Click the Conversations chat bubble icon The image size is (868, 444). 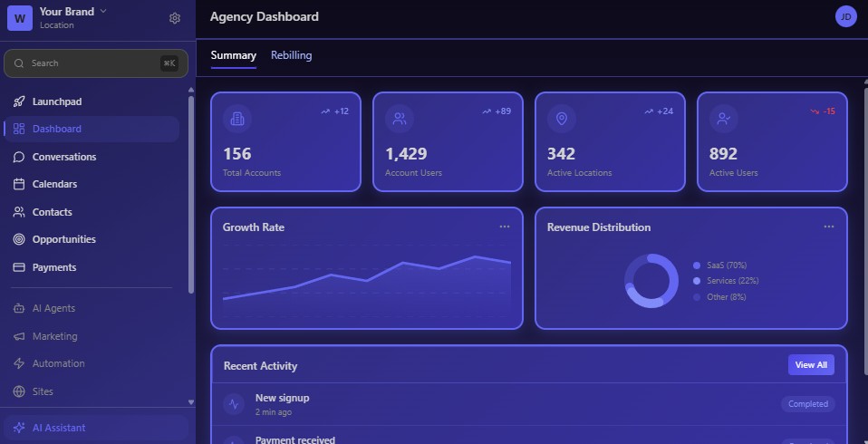pos(19,157)
